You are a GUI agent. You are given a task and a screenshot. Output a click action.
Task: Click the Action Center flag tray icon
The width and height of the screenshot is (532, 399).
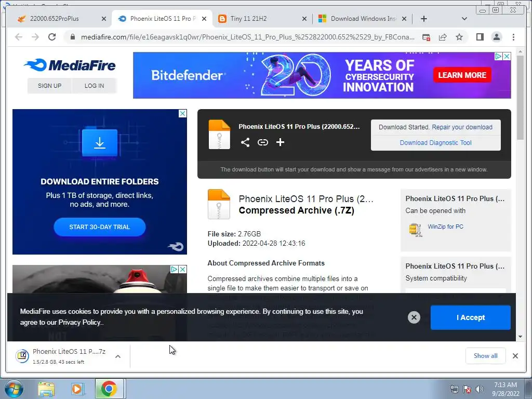(467, 389)
